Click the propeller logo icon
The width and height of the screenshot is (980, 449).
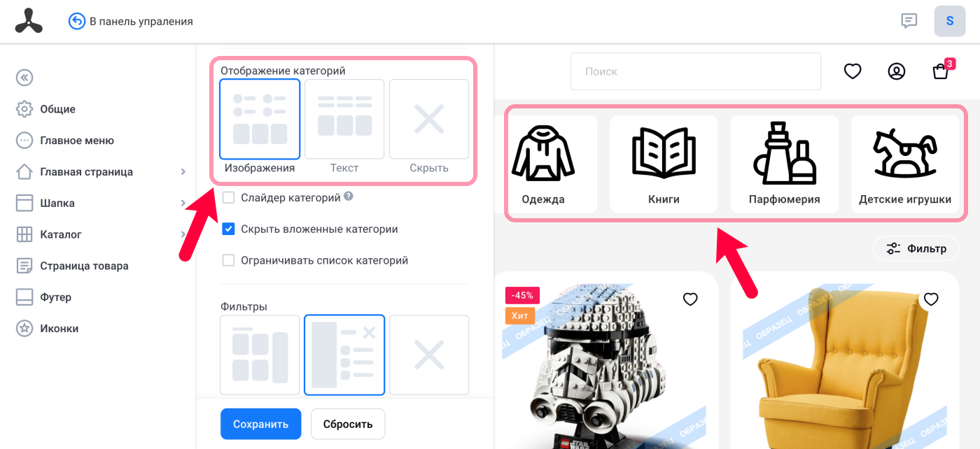point(29,21)
